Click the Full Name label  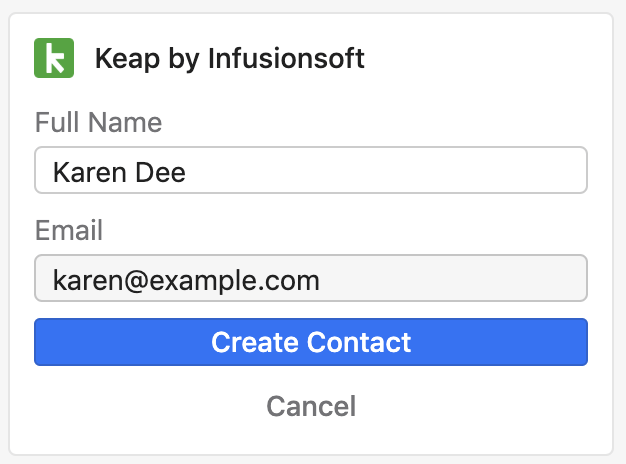(x=98, y=122)
